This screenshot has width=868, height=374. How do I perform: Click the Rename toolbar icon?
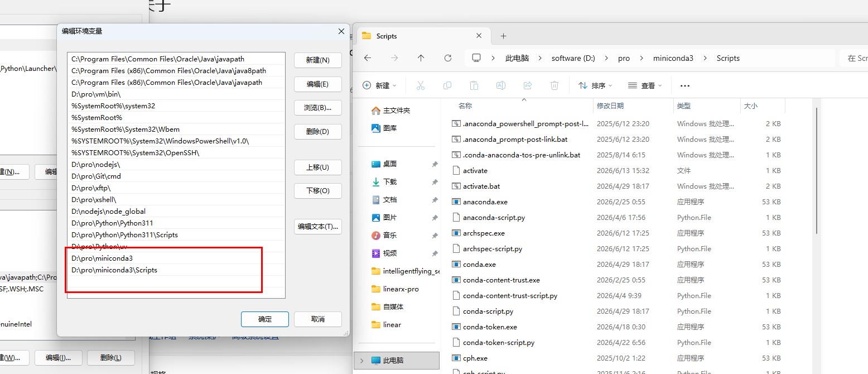(501, 85)
